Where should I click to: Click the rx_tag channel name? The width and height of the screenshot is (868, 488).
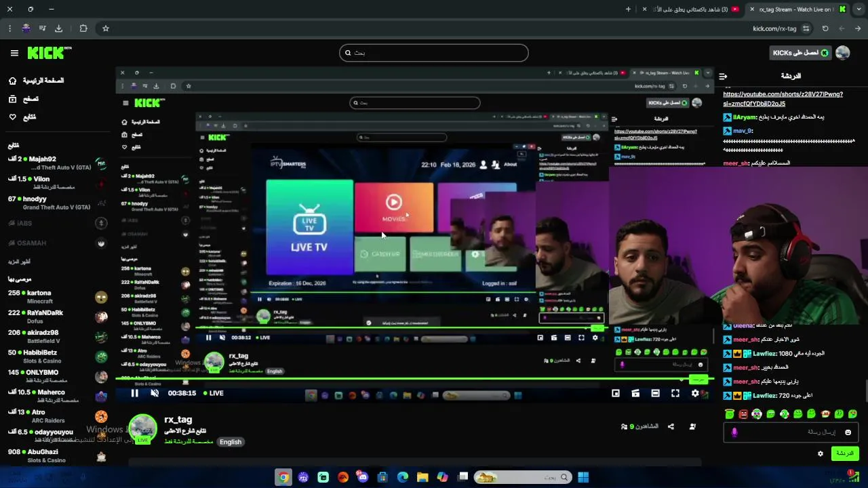178,420
